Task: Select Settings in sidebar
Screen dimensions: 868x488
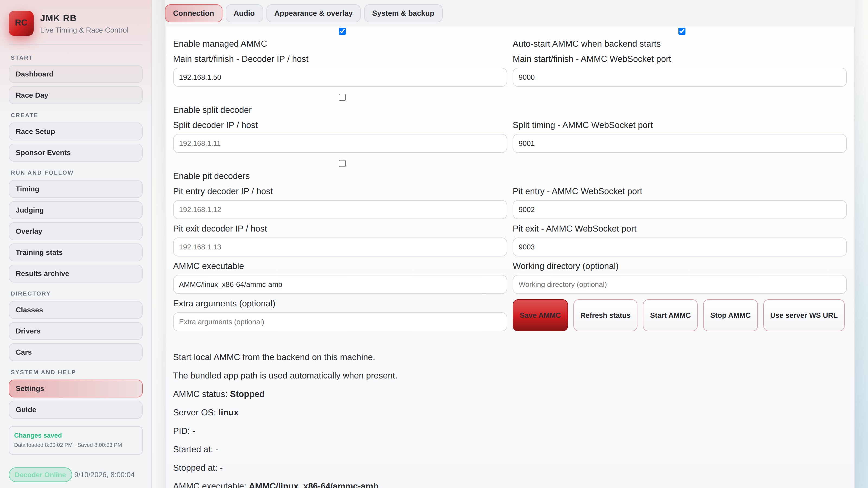Action: pos(75,389)
